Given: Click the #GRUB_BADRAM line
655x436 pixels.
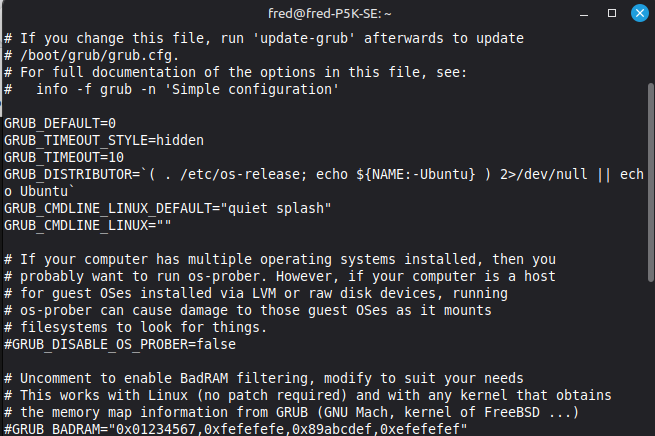Looking at the screenshot, I should click(235, 429).
